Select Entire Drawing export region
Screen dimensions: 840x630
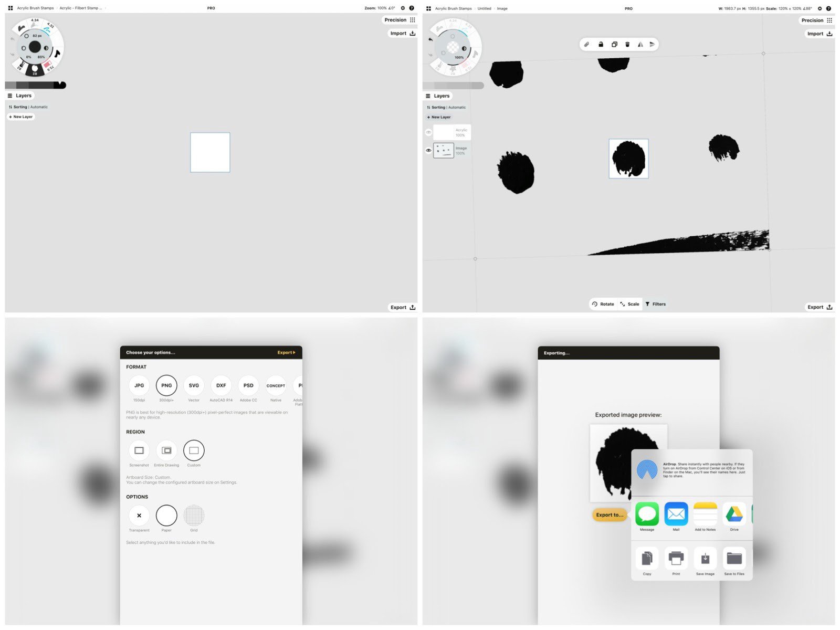pos(166,450)
